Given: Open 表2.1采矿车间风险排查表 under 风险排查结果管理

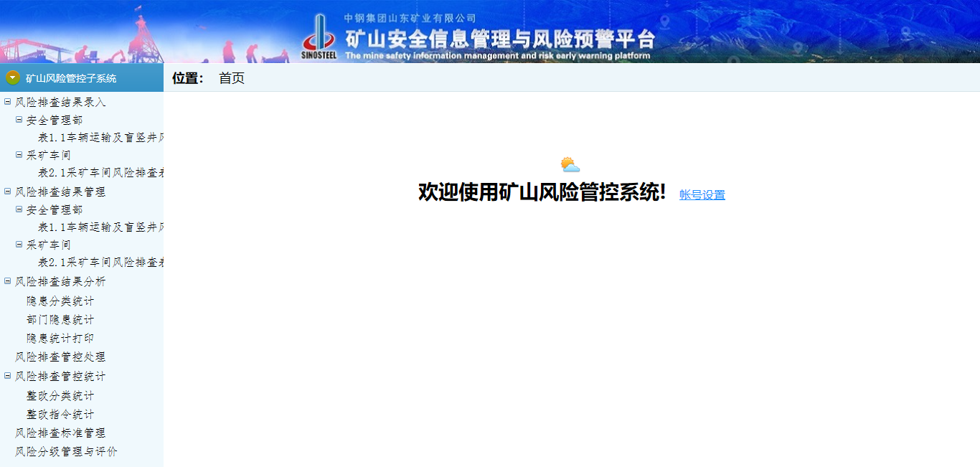Looking at the screenshot, I should click(100, 262).
